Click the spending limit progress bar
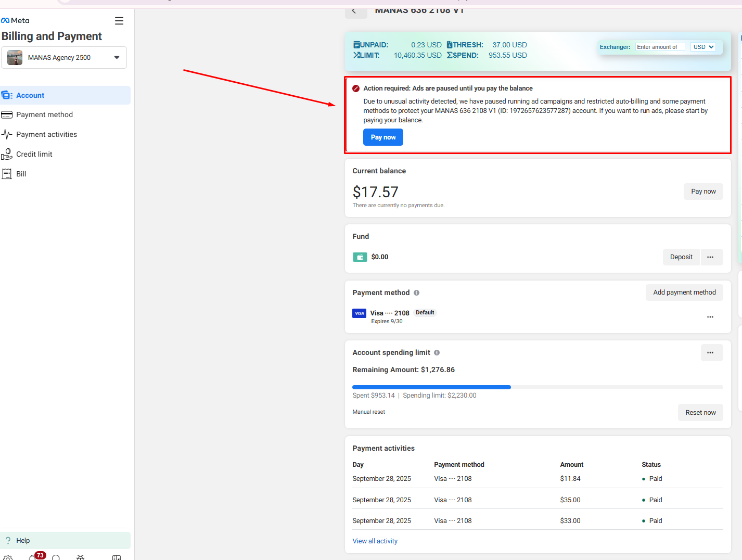The height and width of the screenshot is (560, 742). pyautogui.click(x=538, y=387)
